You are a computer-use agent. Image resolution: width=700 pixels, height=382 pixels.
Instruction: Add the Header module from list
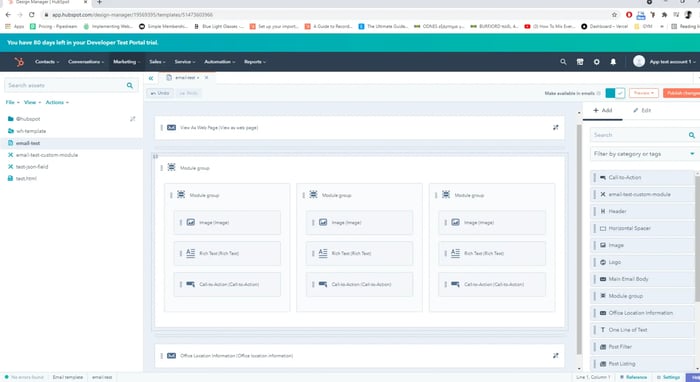tap(643, 211)
